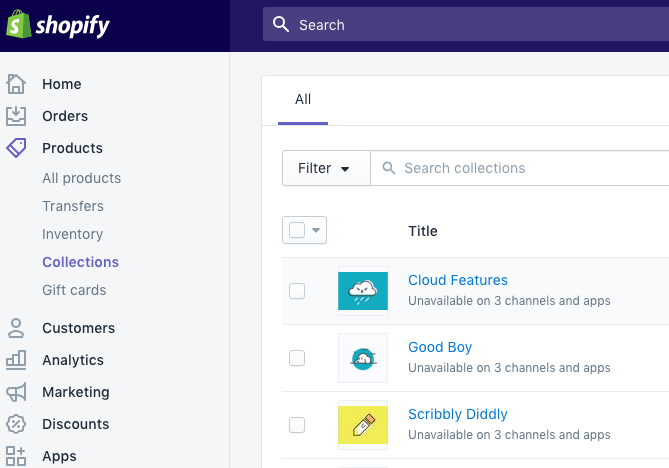Open Analytics section

click(73, 360)
